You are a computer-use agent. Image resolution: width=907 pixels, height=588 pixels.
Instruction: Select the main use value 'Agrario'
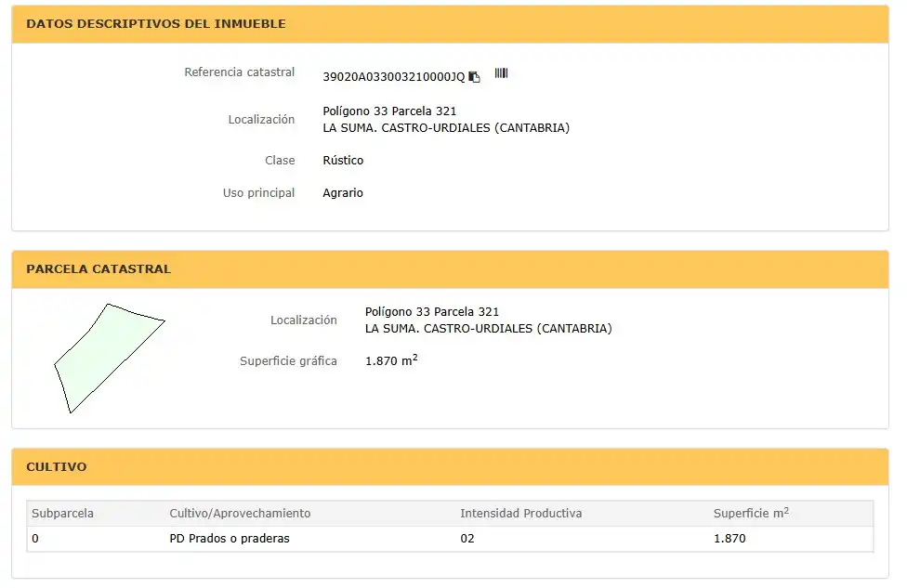click(343, 192)
